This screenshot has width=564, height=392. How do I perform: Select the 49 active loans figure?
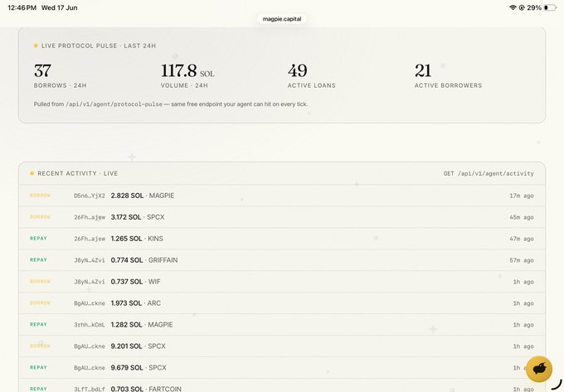point(297,70)
